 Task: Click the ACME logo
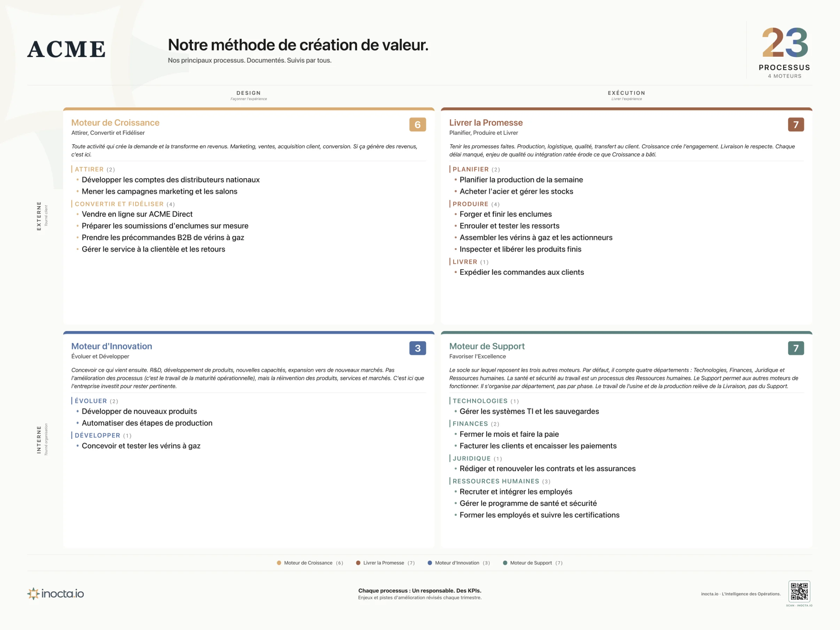coord(66,49)
